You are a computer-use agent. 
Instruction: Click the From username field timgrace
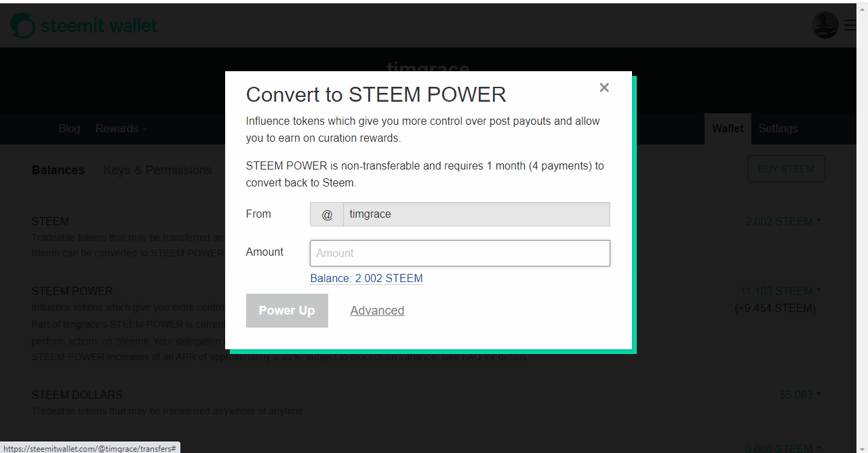click(477, 214)
